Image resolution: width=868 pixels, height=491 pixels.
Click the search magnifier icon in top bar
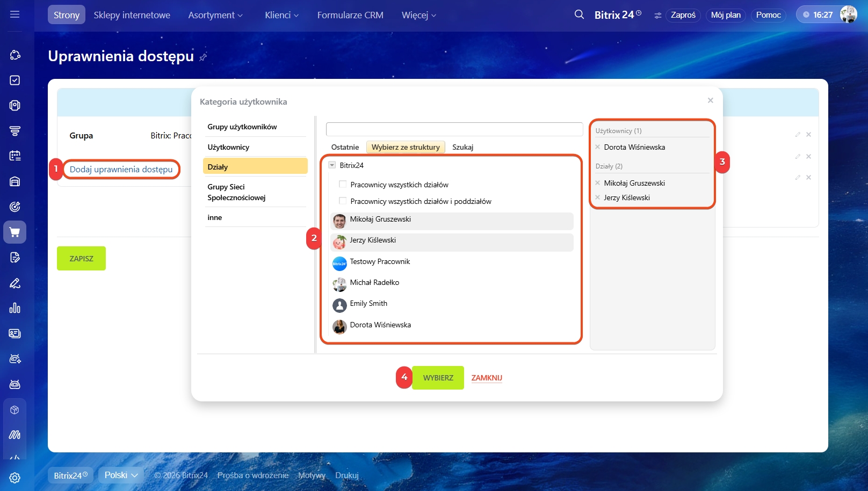[x=579, y=14]
